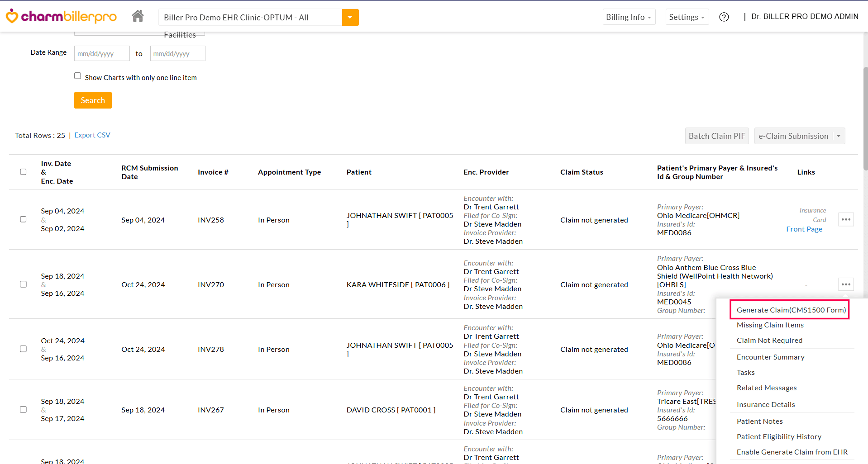The width and height of the screenshot is (868, 464).
Task: Select Insurance Details menu item
Action: [x=766, y=405]
